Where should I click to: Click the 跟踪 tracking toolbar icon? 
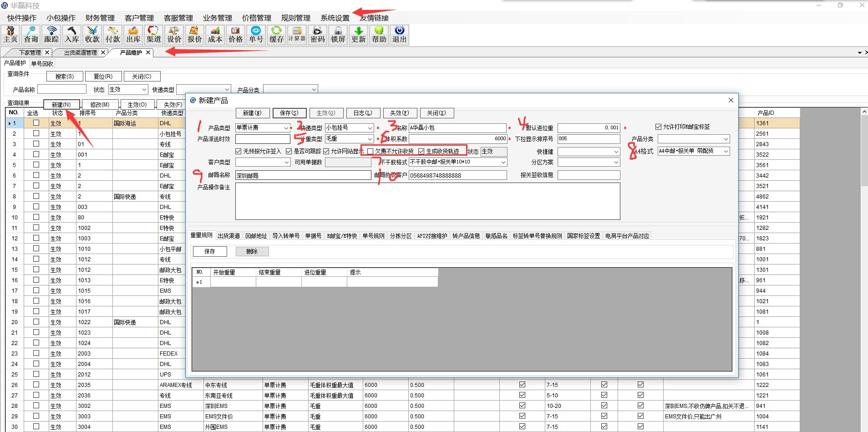(51, 35)
